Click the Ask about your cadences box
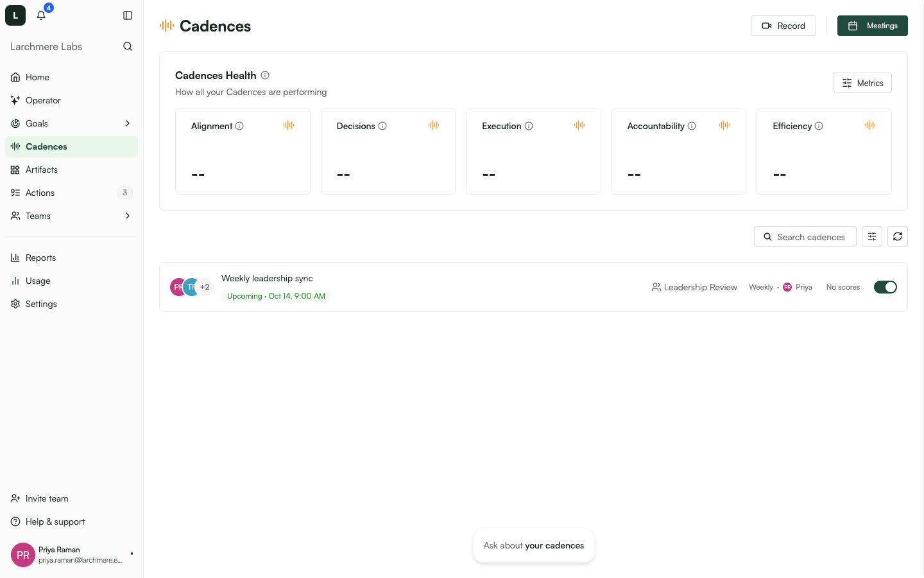924x578 pixels. [x=534, y=545]
